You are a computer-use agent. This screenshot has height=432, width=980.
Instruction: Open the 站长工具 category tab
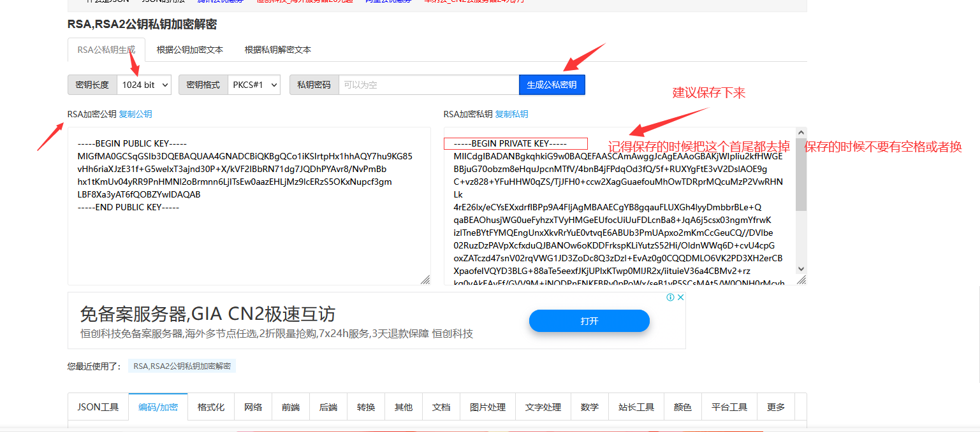pos(636,407)
